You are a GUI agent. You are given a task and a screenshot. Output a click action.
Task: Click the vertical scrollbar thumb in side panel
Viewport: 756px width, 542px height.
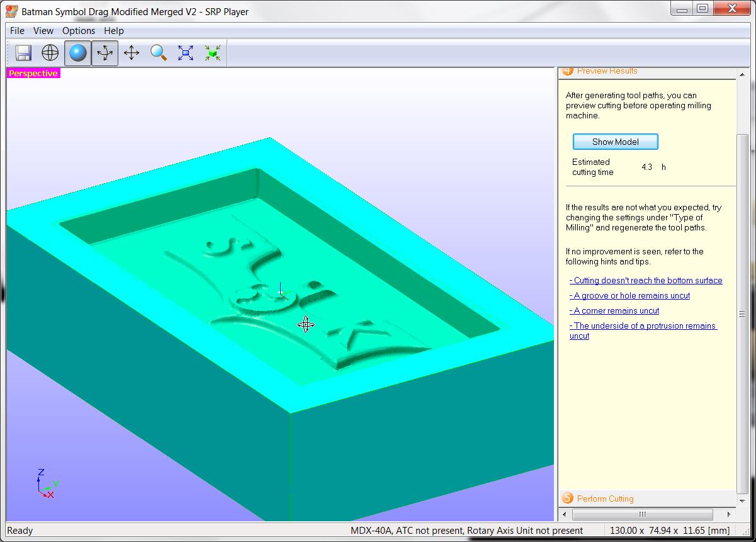pos(742,313)
